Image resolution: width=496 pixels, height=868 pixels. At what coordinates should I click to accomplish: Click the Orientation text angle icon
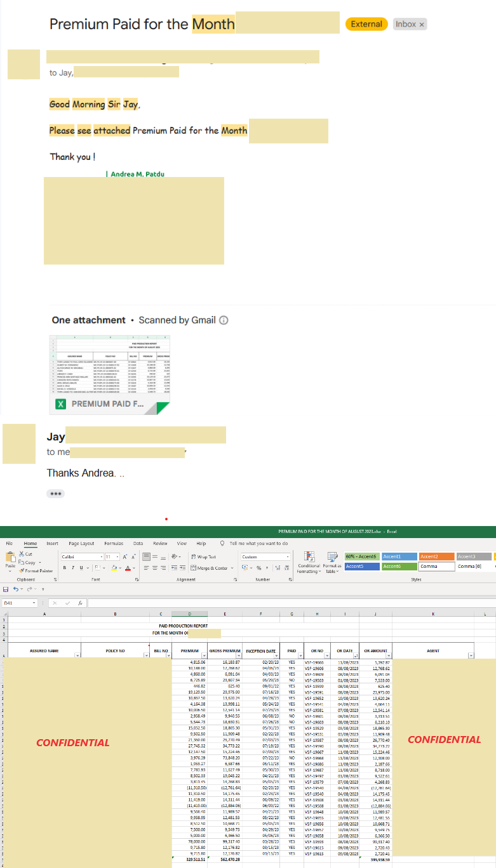175,556
